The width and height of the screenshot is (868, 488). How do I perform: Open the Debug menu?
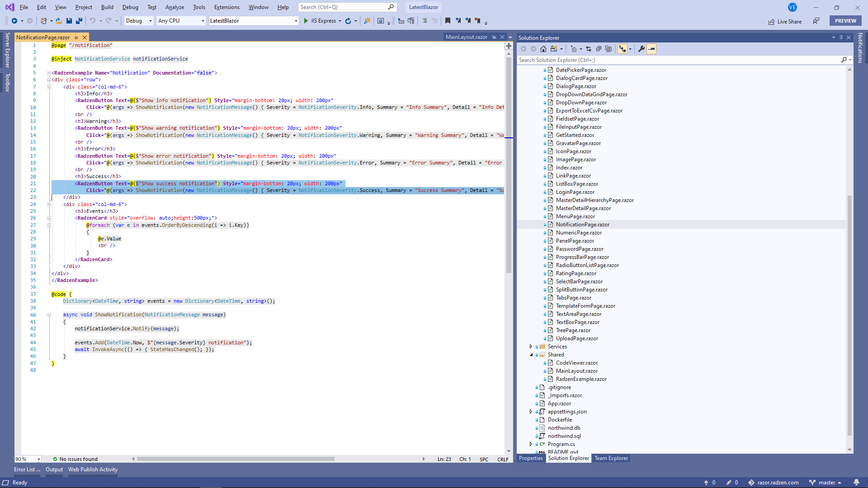[x=130, y=7]
